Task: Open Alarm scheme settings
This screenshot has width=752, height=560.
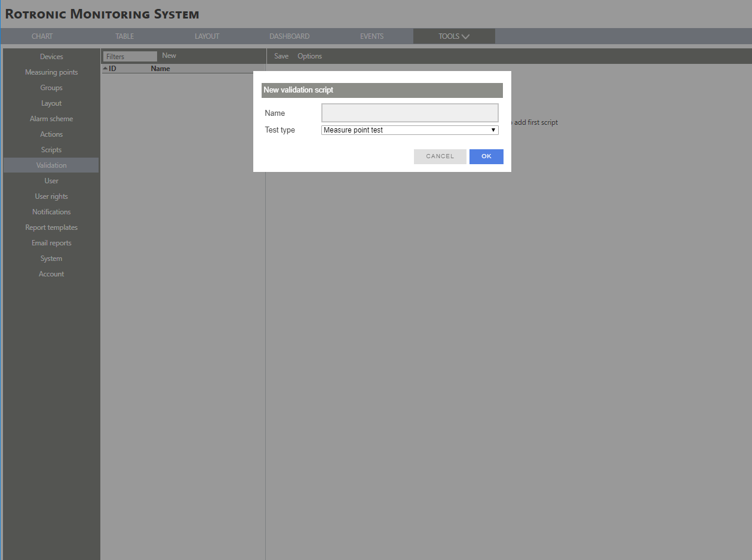Action: point(51,119)
